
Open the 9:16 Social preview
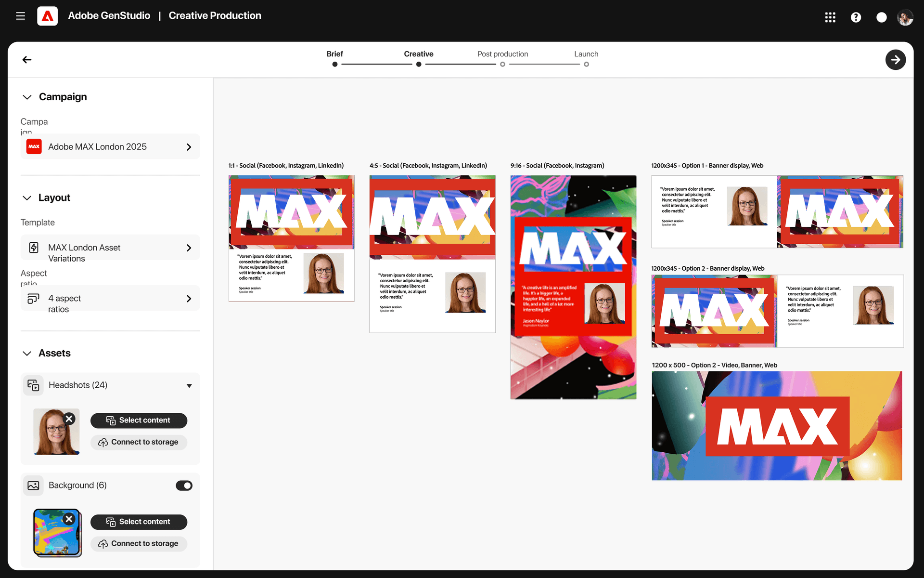(x=573, y=287)
